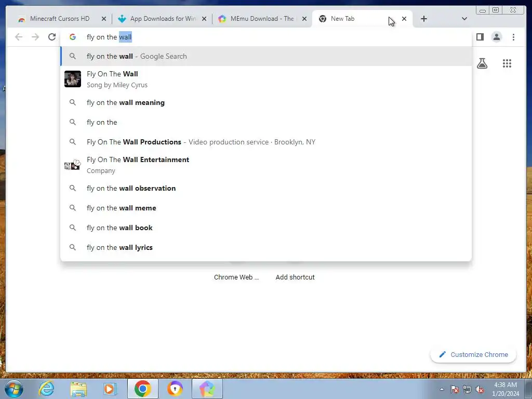Open the MEmu pentagon app in taskbar

[x=207, y=389]
